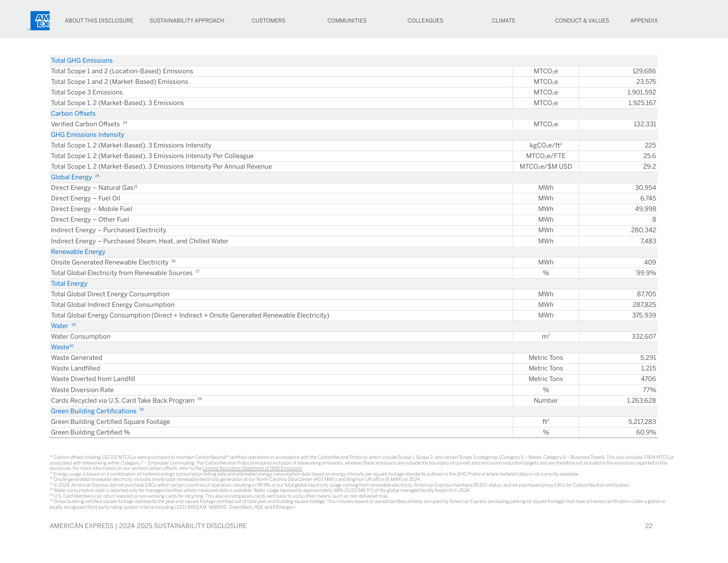Click the page number 22
The image size is (728, 563).
[x=649, y=526]
